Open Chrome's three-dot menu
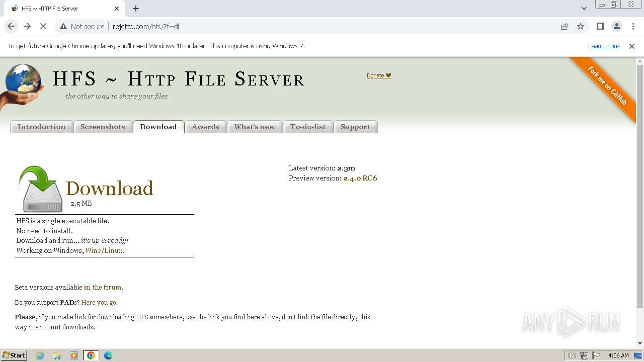Image resolution: width=644 pixels, height=362 pixels. (632, 27)
